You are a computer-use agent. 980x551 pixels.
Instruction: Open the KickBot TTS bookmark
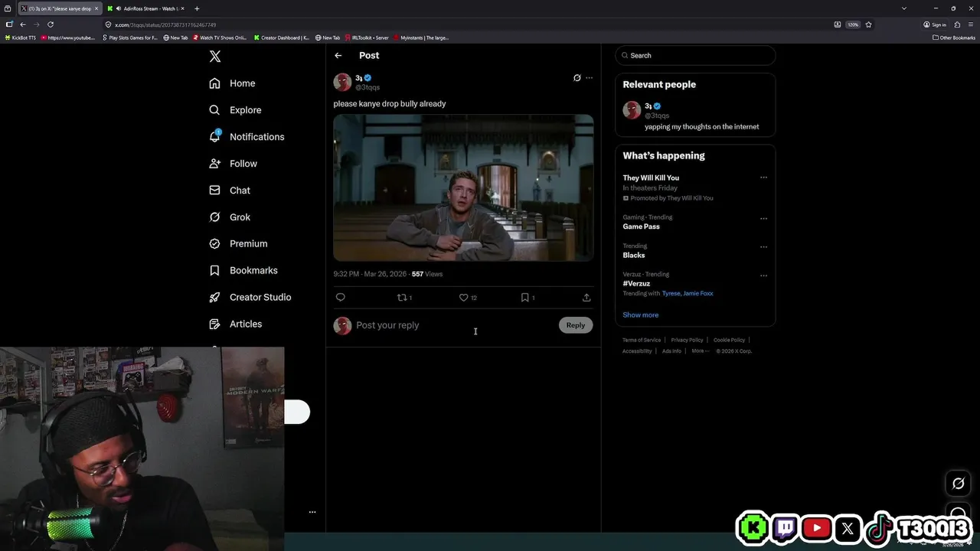[21, 37]
